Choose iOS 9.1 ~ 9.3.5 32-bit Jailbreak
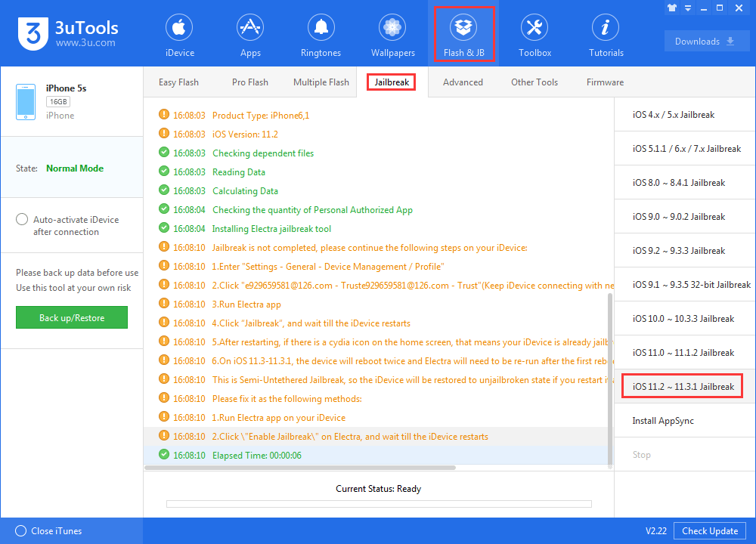The width and height of the screenshot is (756, 544). click(685, 284)
